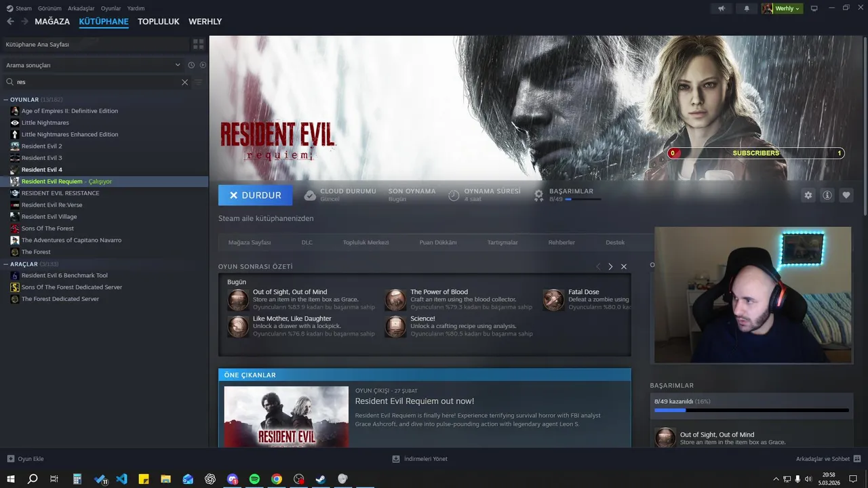Screen dimensions: 868x488
Task: Click the achievements progress bar 8/49 kazanıldı
Action: 751,410
